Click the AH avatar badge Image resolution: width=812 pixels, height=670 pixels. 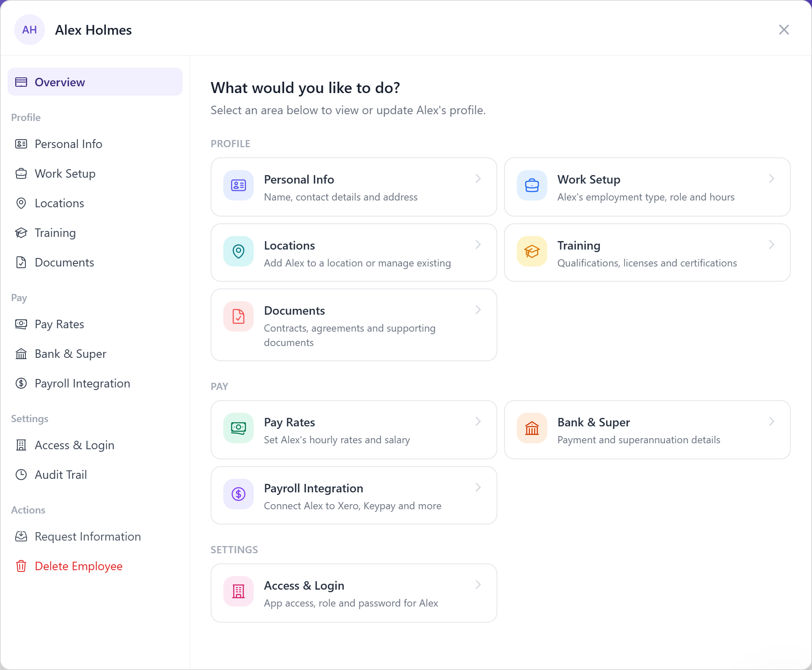pos(30,30)
